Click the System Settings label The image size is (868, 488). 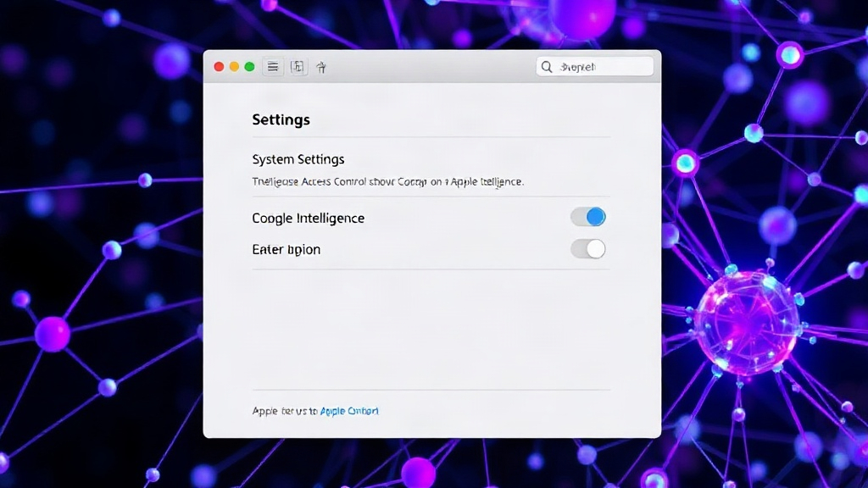(x=298, y=159)
